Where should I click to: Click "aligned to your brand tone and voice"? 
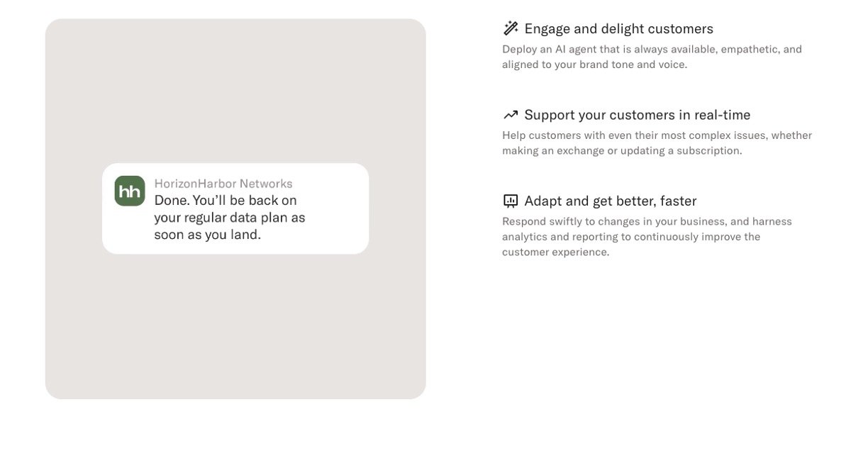coord(594,65)
